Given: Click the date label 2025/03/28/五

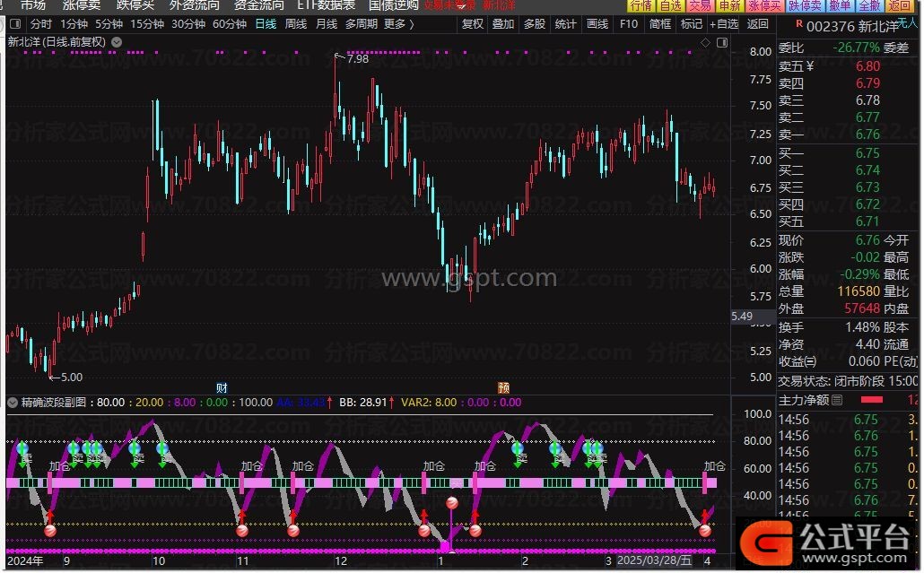Looking at the screenshot, I should point(654,560).
